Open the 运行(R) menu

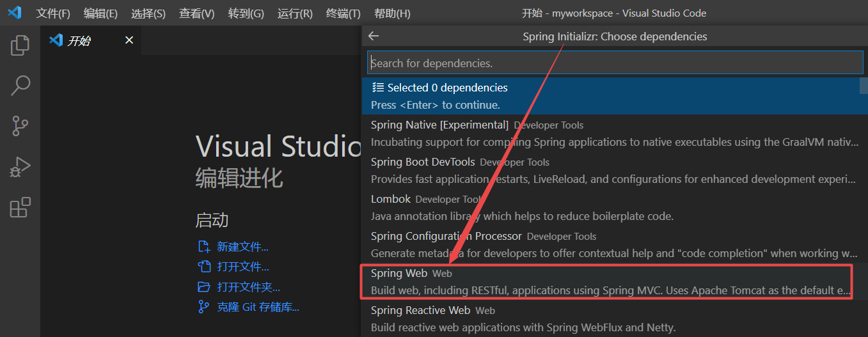coord(295,13)
